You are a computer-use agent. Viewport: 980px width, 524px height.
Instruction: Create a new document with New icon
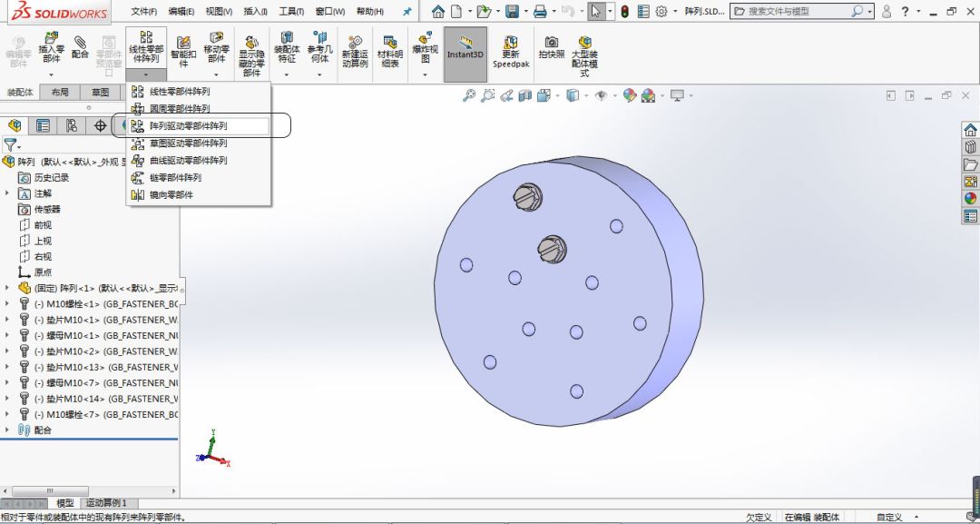tap(456, 11)
